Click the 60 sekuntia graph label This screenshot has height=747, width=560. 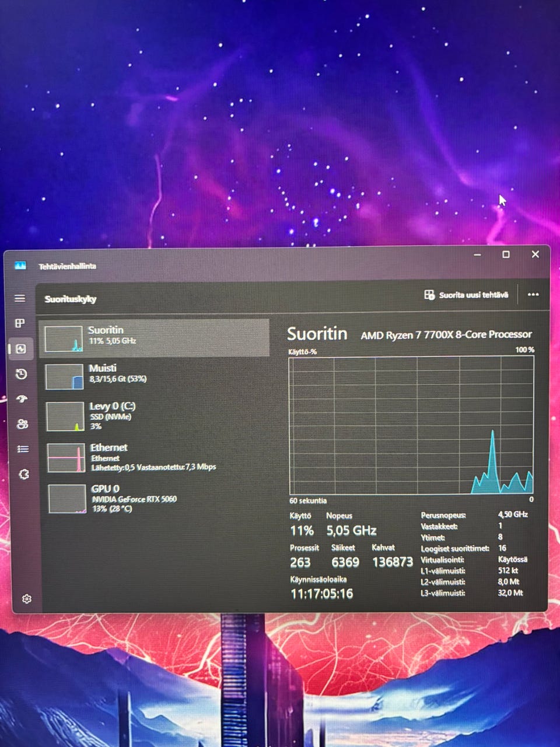308,501
